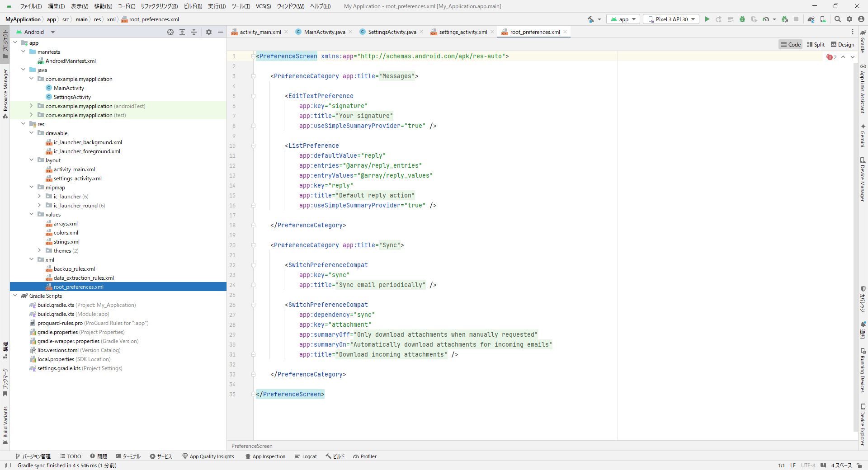Click the Debug app bug icon

(742, 19)
